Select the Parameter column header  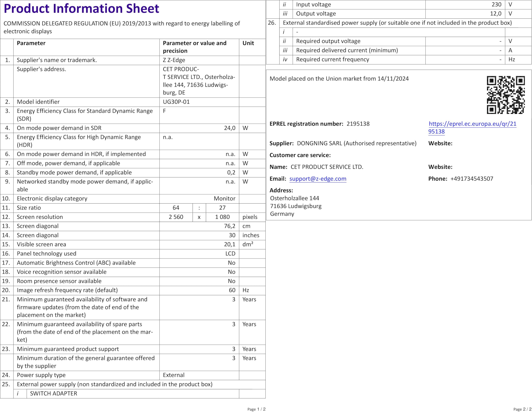[31, 43]
